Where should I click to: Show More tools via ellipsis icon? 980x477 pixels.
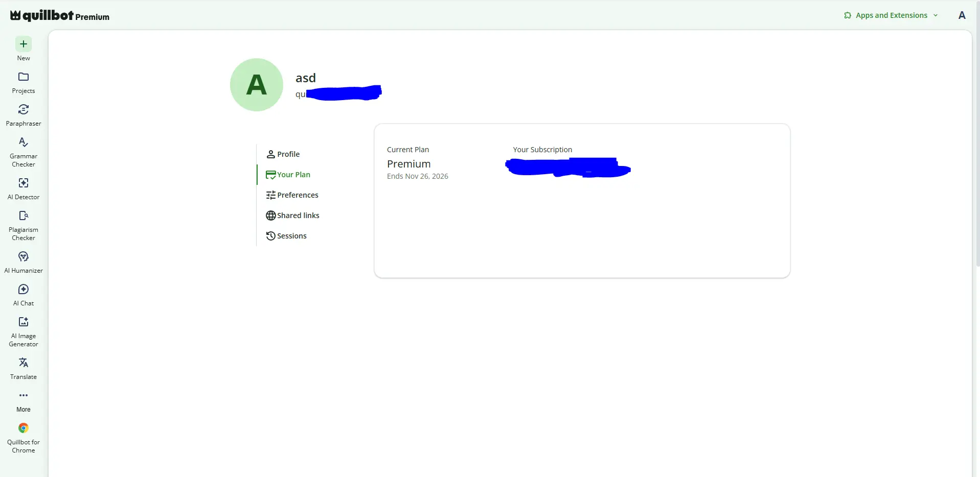click(x=24, y=395)
